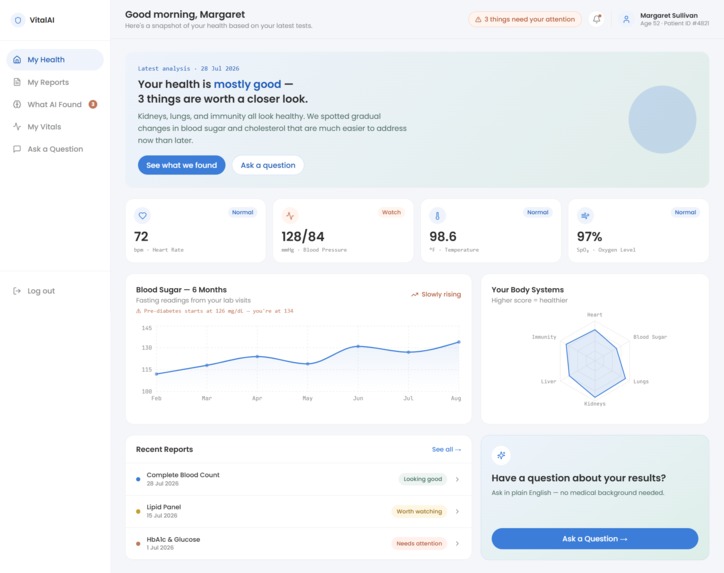Click yellow dot beside Lipid Panel
This screenshot has height=573, width=724.
[x=138, y=511]
